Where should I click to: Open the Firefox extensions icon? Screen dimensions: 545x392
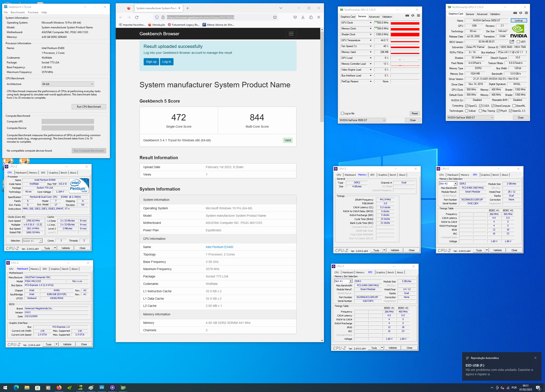pos(311,17)
